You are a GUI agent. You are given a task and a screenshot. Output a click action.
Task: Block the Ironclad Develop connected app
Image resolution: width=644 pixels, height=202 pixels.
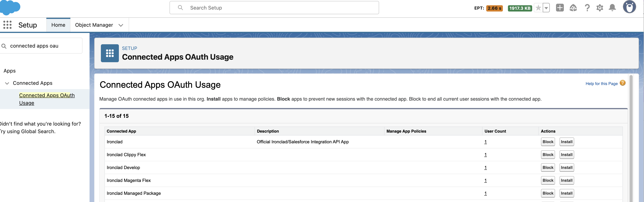tap(548, 167)
